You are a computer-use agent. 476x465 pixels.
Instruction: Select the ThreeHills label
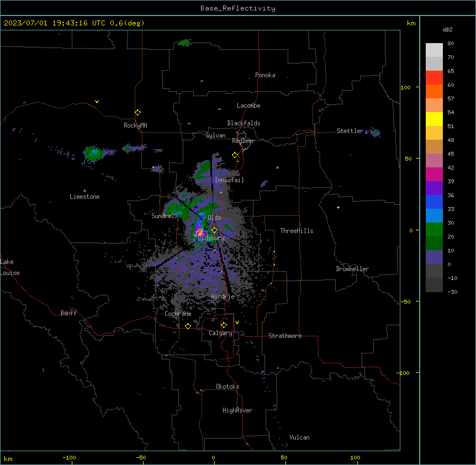tap(297, 231)
